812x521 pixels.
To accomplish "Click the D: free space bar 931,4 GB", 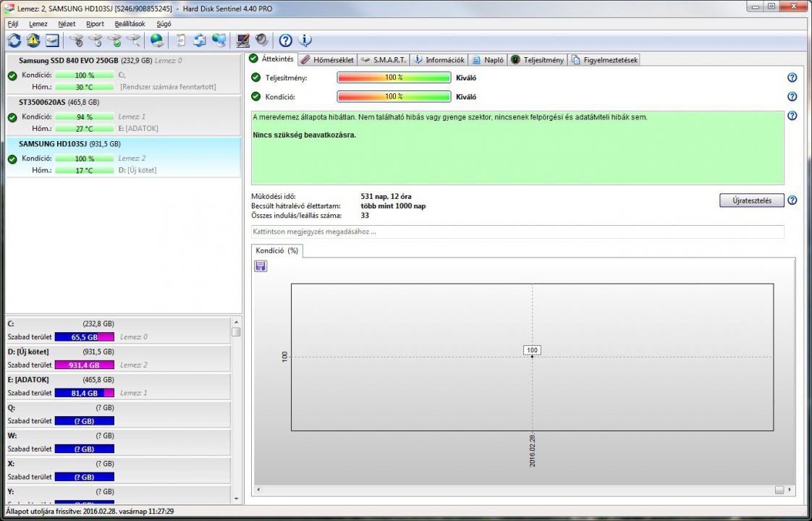I will (85, 365).
